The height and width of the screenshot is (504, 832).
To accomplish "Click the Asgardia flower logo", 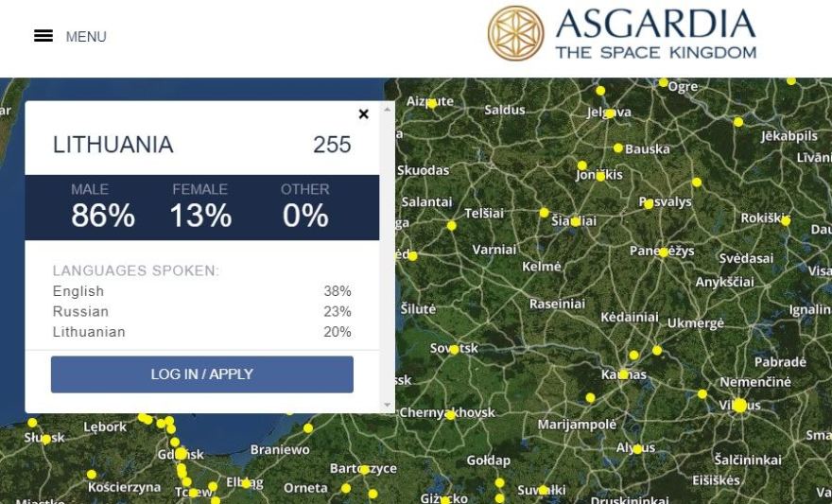I will [x=516, y=33].
